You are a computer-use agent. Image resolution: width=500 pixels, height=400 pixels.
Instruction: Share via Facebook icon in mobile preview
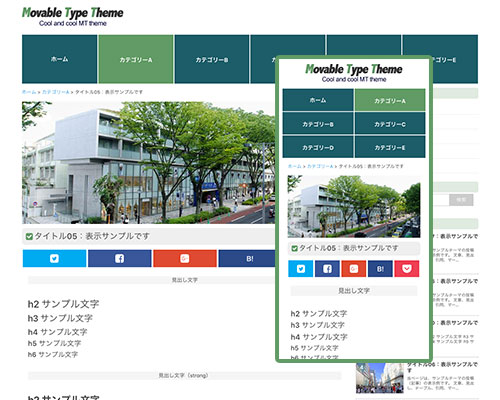tap(327, 269)
